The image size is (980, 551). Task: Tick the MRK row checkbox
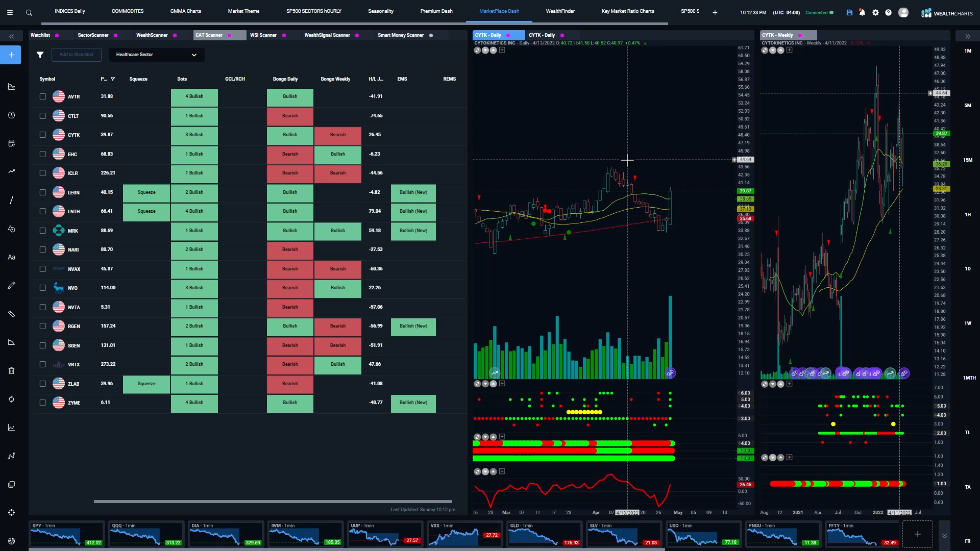(x=43, y=231)
